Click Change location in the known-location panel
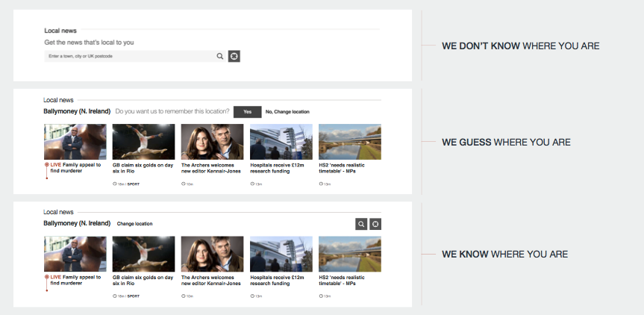644x315 pixels. pos(135,224)
